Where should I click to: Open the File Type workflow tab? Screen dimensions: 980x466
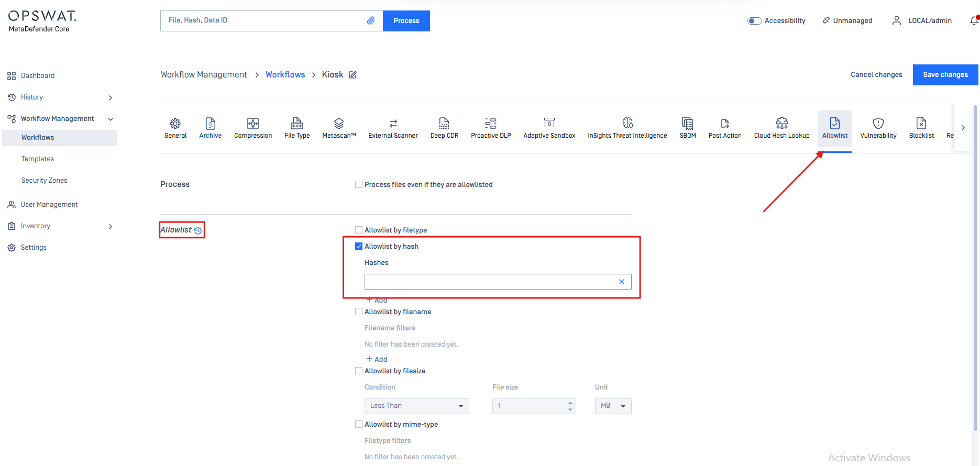[297, 128]
